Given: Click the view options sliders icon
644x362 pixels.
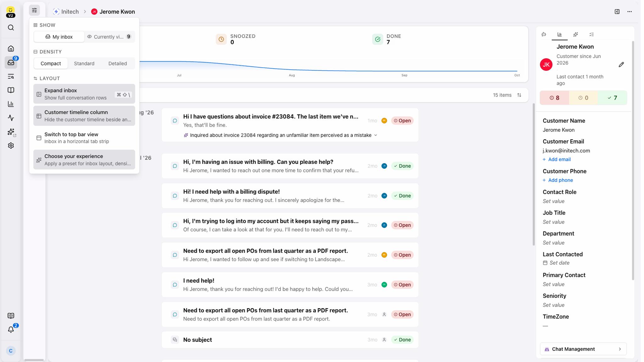Looking at the screenshot, I should (34, 10).
